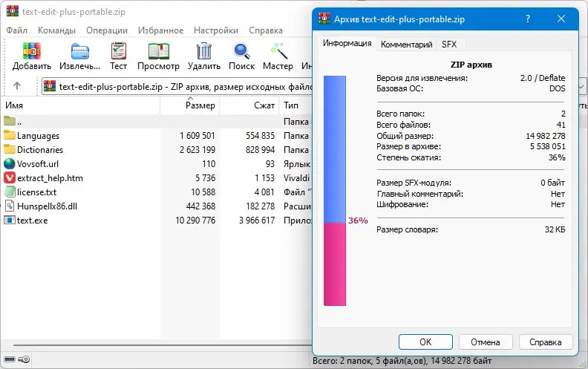Select the Dictionaries folder name

point(40,150)
